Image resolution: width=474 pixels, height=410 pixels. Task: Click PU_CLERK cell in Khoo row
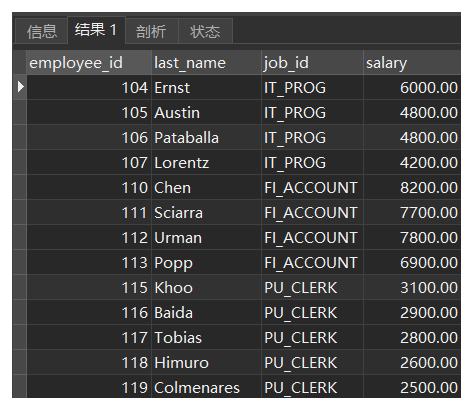tap(312, 287)
